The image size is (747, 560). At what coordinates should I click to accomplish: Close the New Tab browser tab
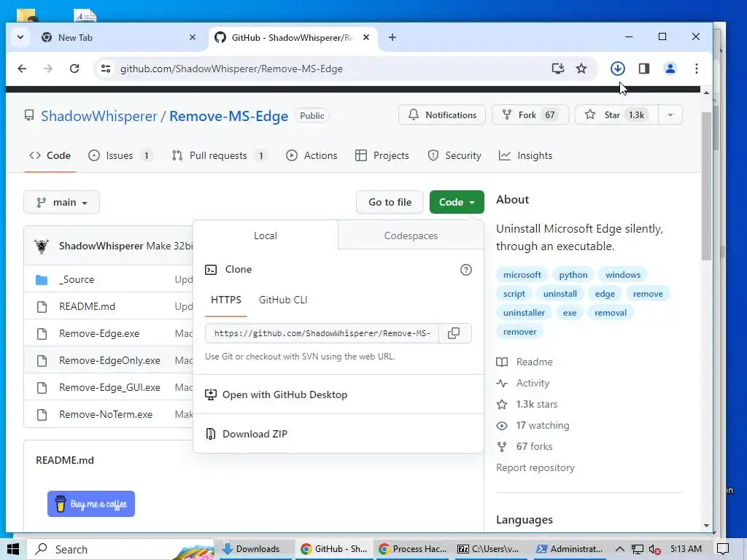pyautogui.click(x=193, y=37)
